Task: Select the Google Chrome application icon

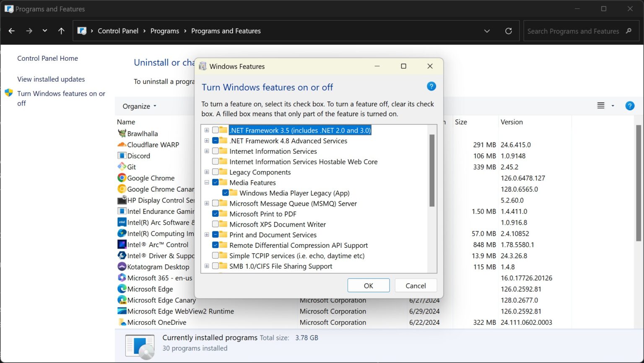Action: 122,178
